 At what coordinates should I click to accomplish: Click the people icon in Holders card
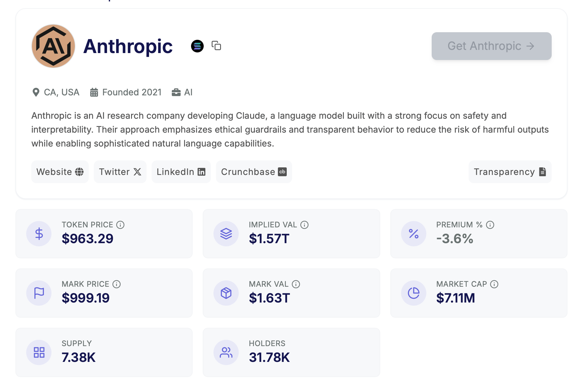[226, 352]
